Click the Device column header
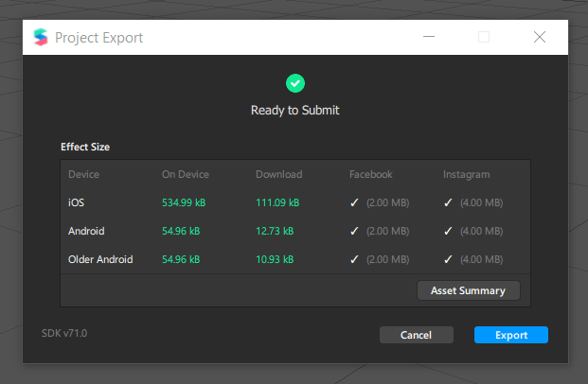The width and height of the screenshot is (588, 384). 83,174
